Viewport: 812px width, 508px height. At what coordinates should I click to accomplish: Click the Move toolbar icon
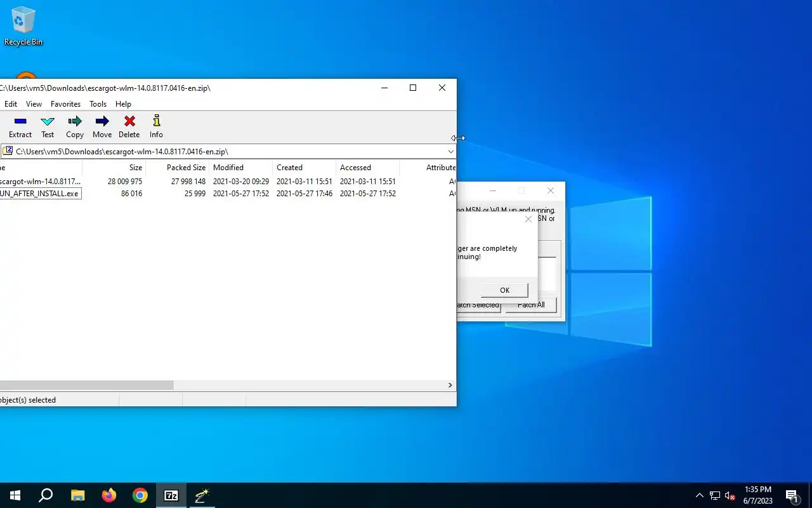pyautogui.click(x=102, y=127)
